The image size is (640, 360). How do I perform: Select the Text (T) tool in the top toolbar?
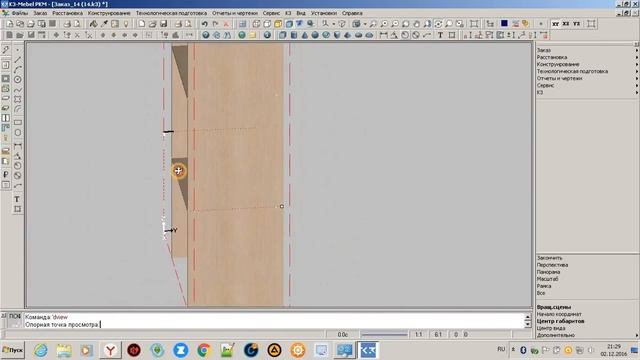(x=440, y=35)
